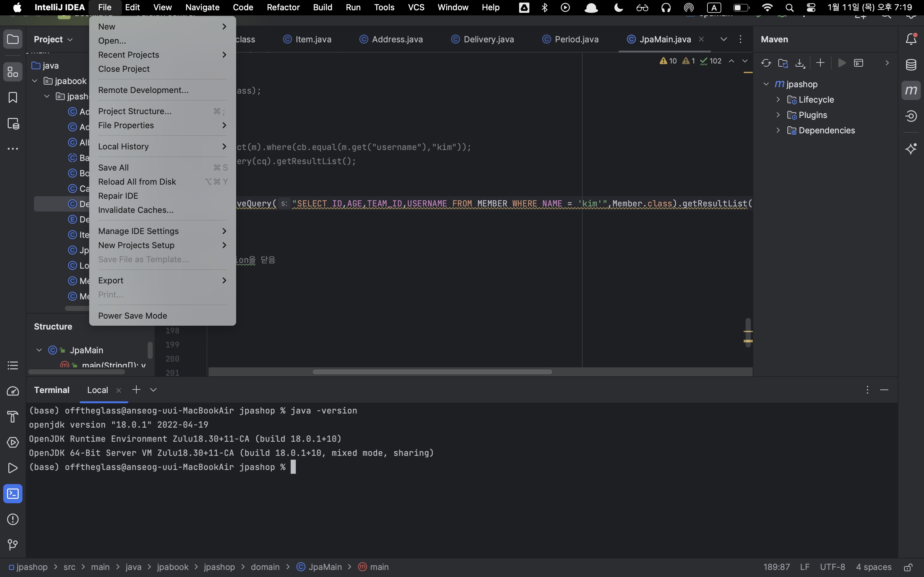Click the Maven reload projects icon

766,63
